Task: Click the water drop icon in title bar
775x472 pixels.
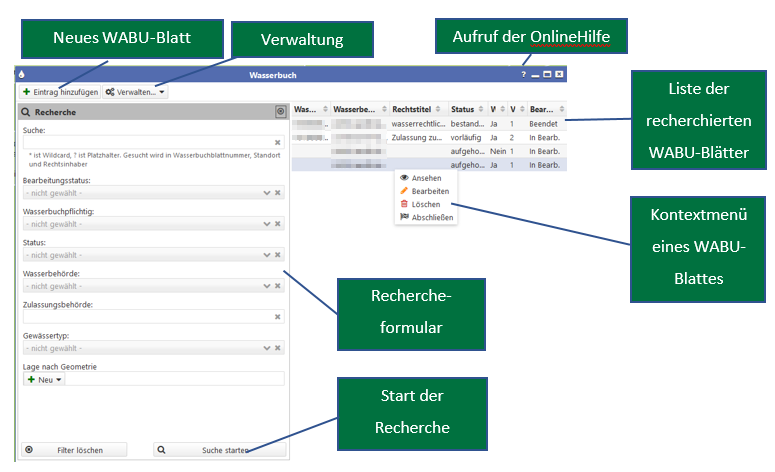Action: click(23, 75)
